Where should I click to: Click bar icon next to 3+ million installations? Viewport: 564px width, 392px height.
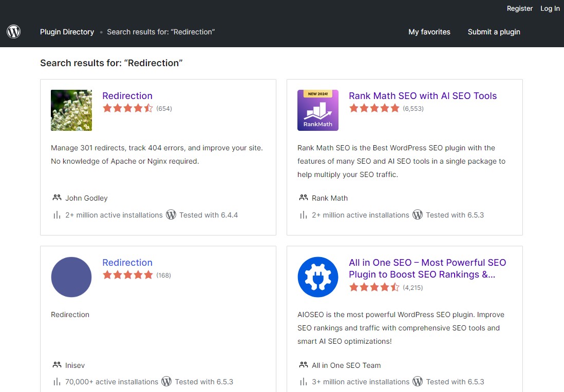(x=304, y=382)
